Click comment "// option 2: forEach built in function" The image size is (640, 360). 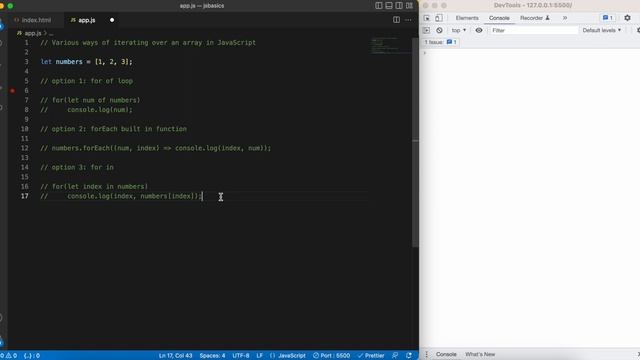(113, 129)
